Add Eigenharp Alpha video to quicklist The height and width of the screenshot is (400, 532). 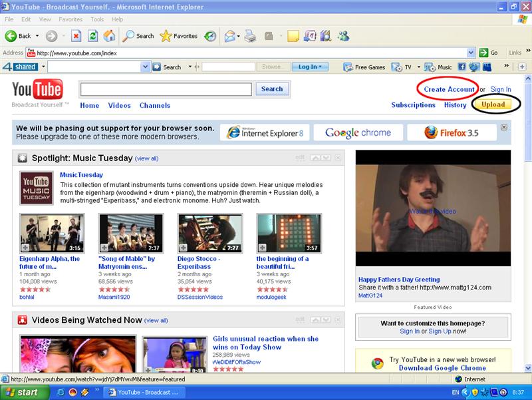click(x=25, y=248)
